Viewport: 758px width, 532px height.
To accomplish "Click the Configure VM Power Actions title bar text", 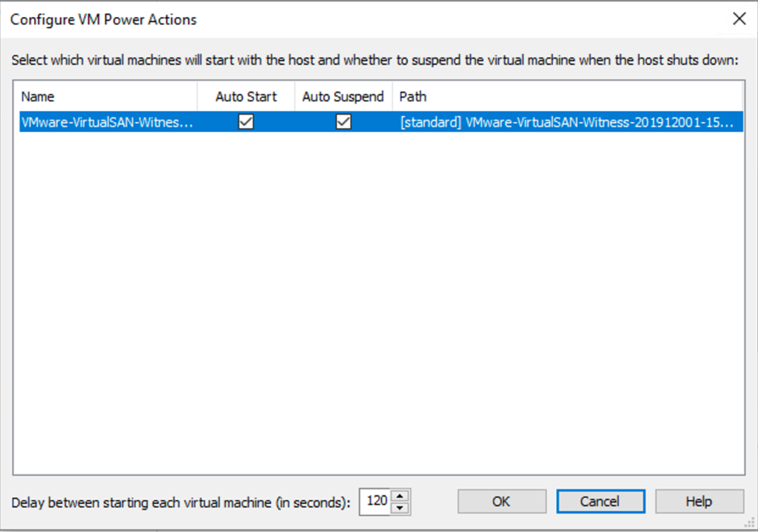I will [x=104, y=20].
